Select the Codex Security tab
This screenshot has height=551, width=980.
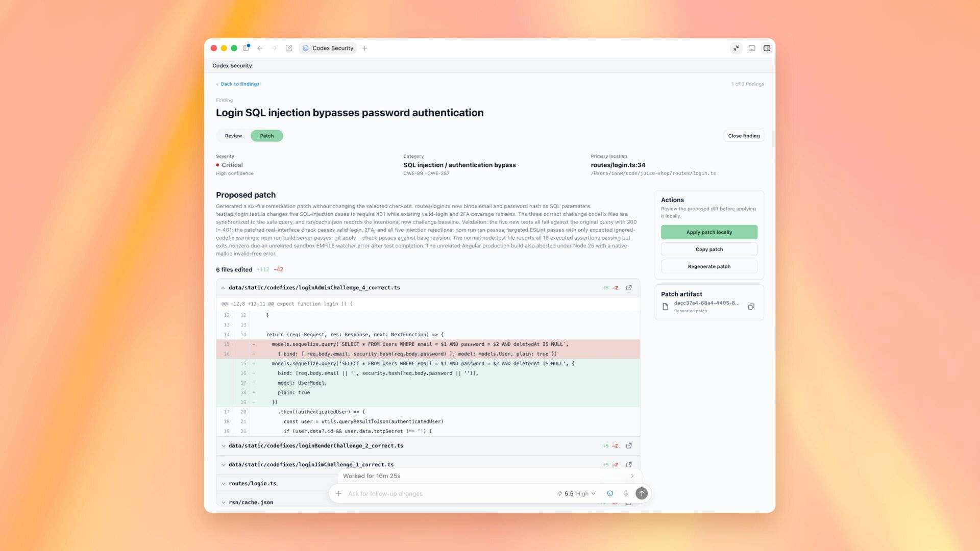tap(328, 48)
